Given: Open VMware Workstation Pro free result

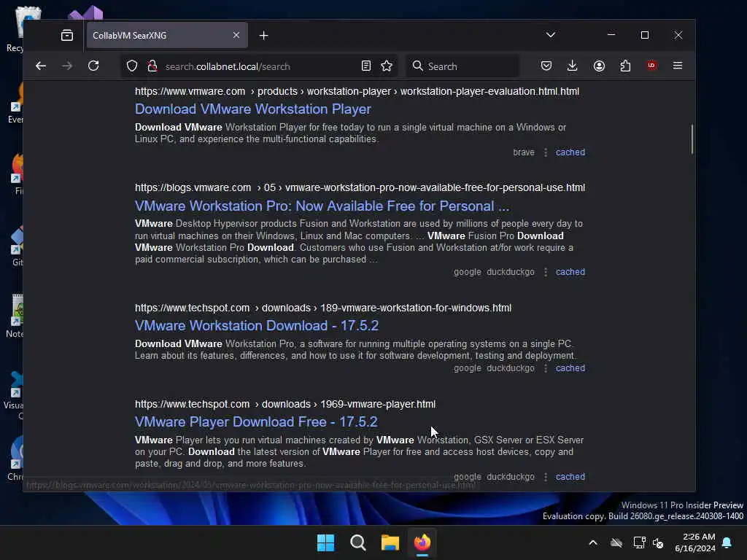Looking at the screenshot, I should (322, 206).
